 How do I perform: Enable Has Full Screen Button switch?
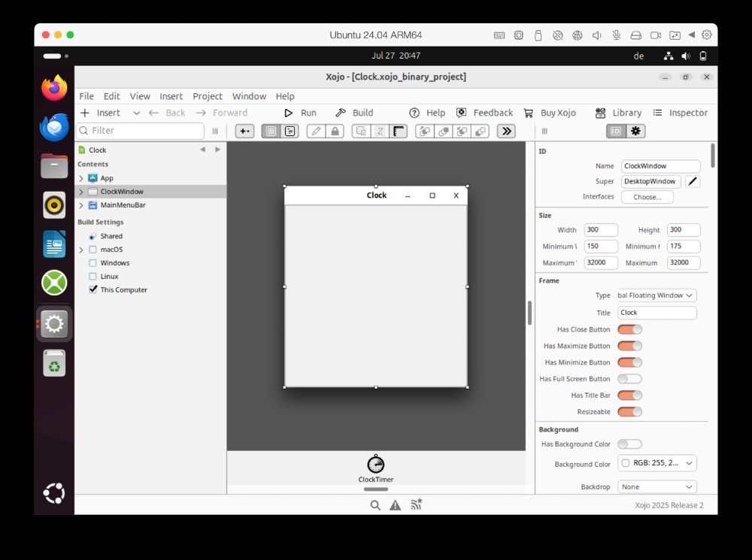629,379
